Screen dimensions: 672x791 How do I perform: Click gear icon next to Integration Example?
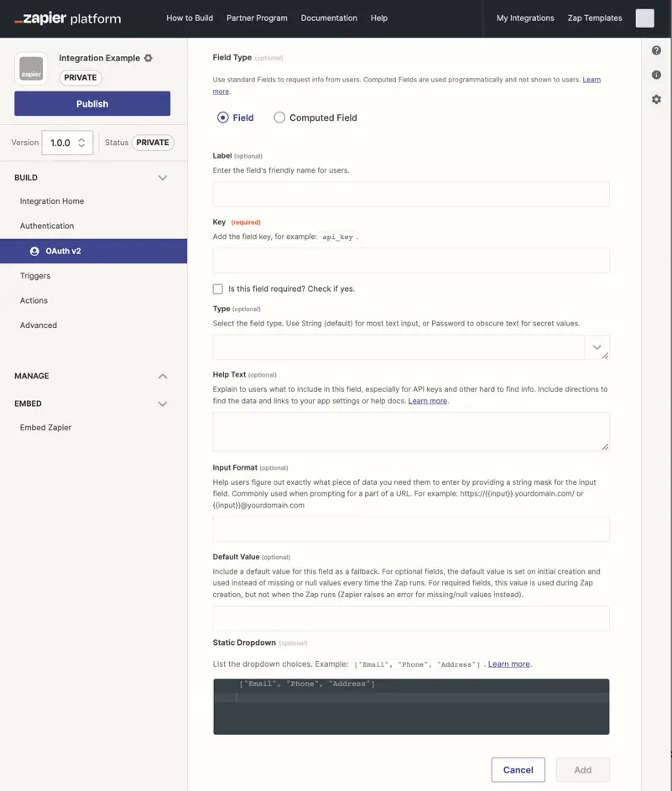(x=148, y=58)
